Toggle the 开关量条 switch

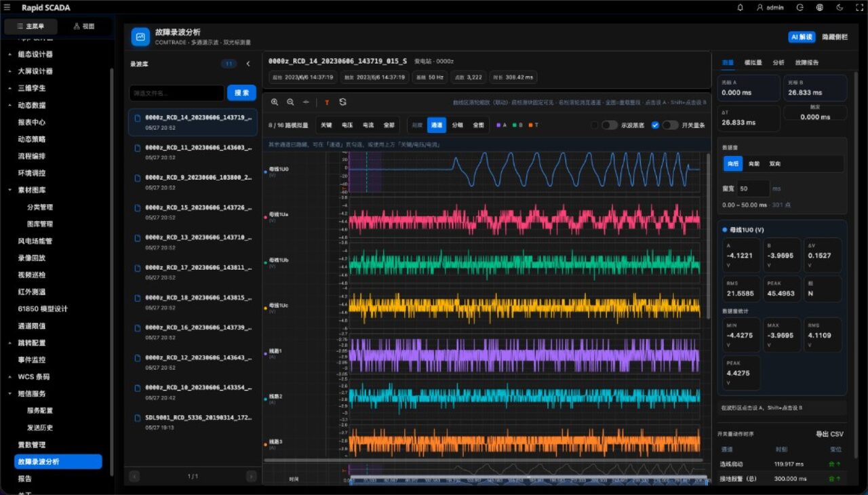point(671,125)
